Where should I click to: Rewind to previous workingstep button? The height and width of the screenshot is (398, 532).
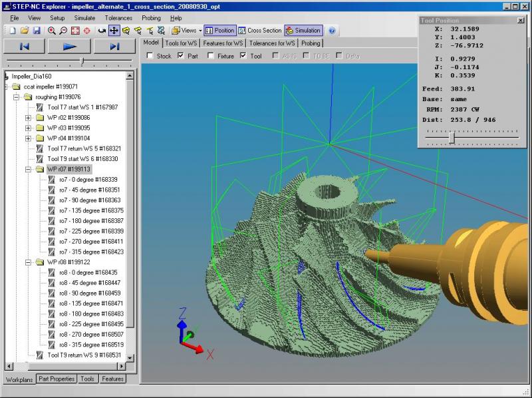(x=25, y=46)
